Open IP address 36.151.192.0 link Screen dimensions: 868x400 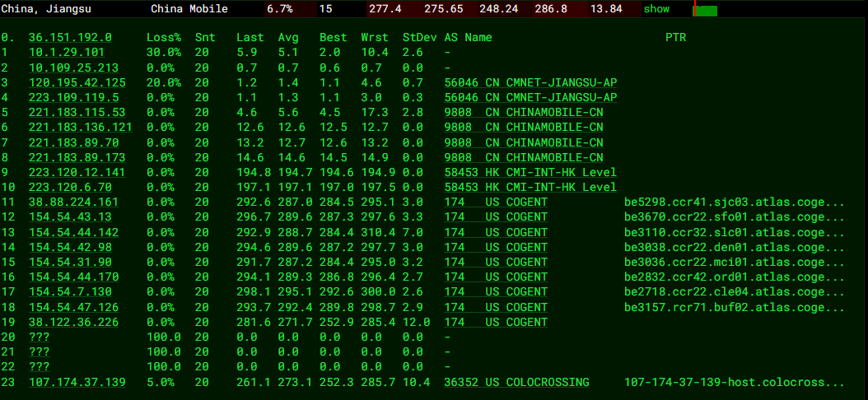[x=70, y=38]
